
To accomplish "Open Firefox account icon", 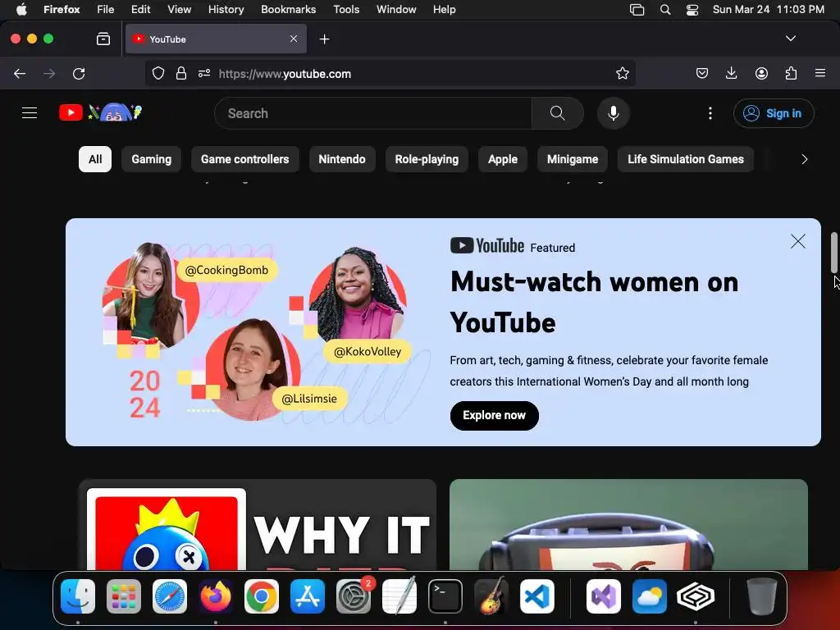I will coord(761,73).
